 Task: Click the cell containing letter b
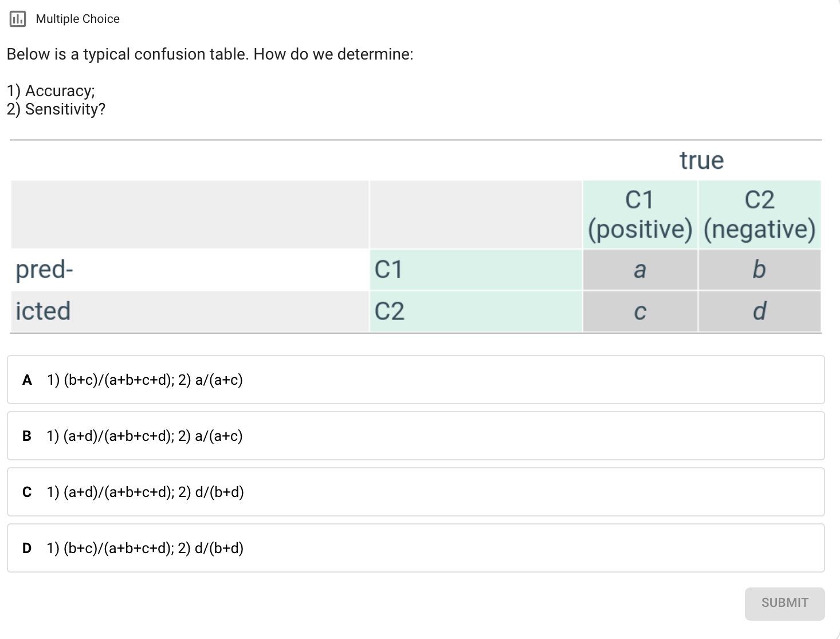[759, 270]
